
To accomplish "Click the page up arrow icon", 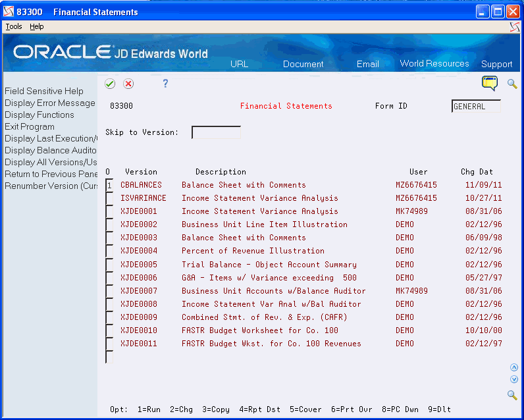I will (514, 367).
